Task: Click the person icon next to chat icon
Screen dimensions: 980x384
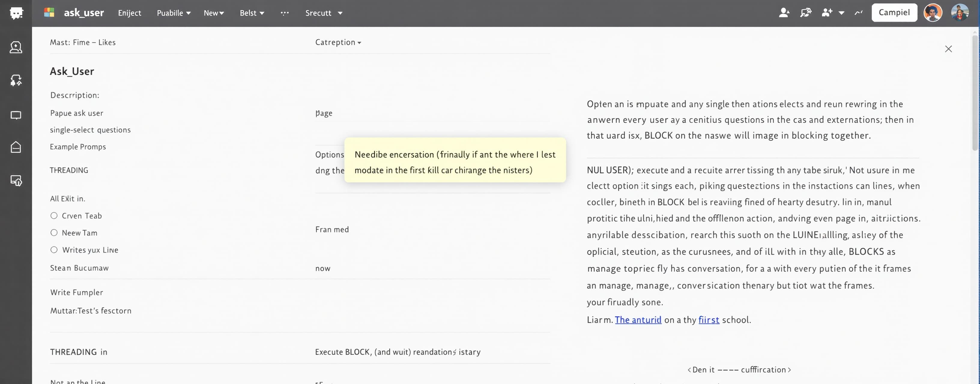Action: point(784,13)
